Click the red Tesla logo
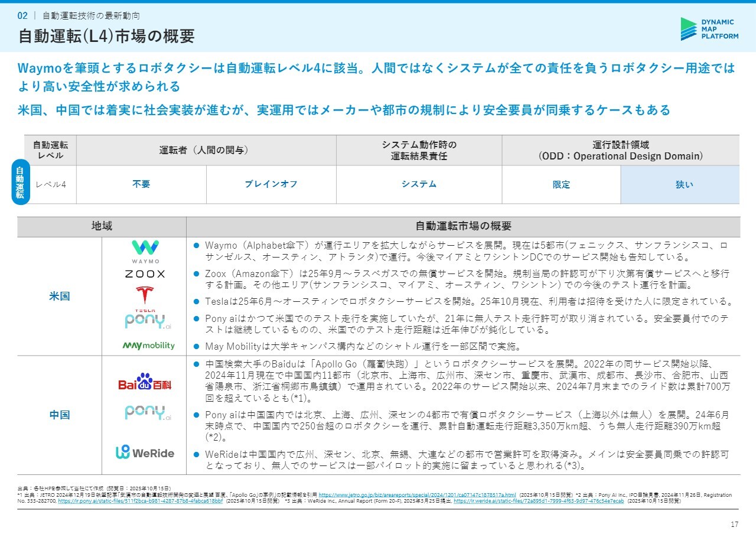The width and height of the screenshot is (756, 534). [145, 297]
